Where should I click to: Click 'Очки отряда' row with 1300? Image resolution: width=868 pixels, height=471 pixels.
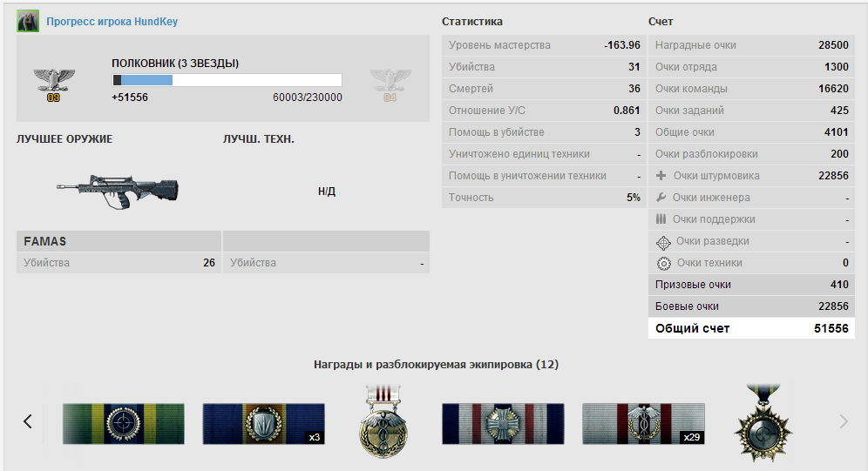tap(752, 67)
